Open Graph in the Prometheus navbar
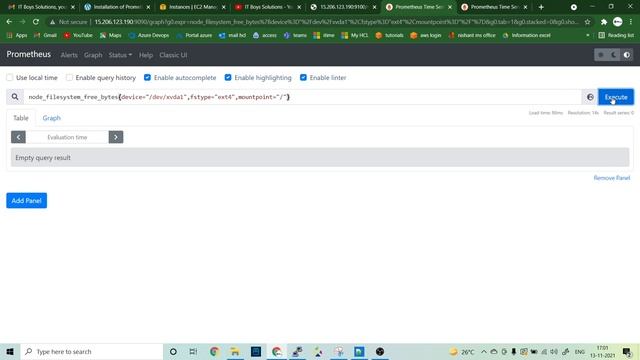 click(x=93, y=55)
